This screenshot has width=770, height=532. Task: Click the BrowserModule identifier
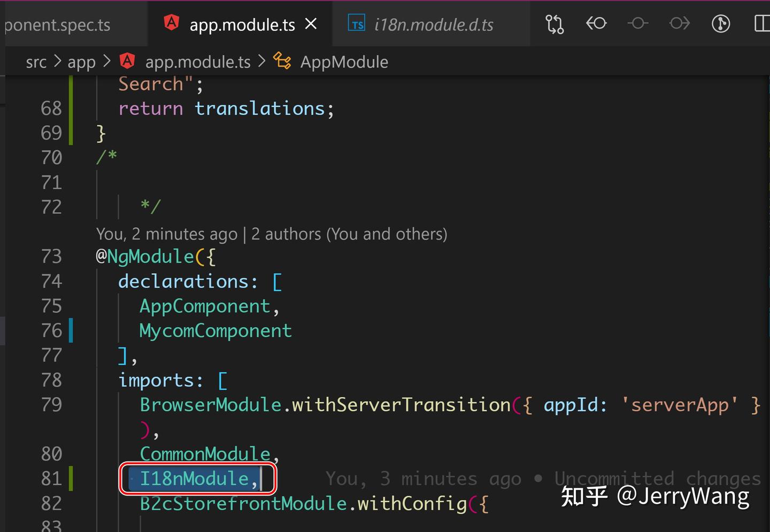click(x=211, y=405)
